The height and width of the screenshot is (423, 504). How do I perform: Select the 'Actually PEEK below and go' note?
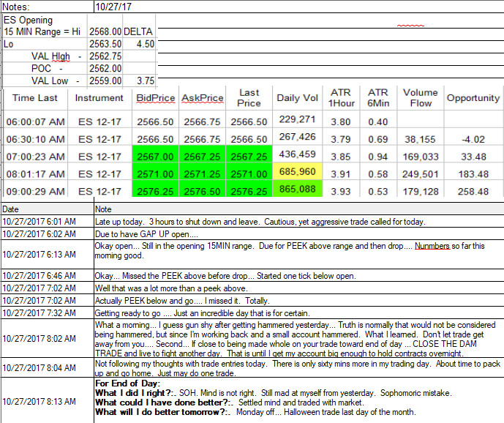tap(182, 301)
